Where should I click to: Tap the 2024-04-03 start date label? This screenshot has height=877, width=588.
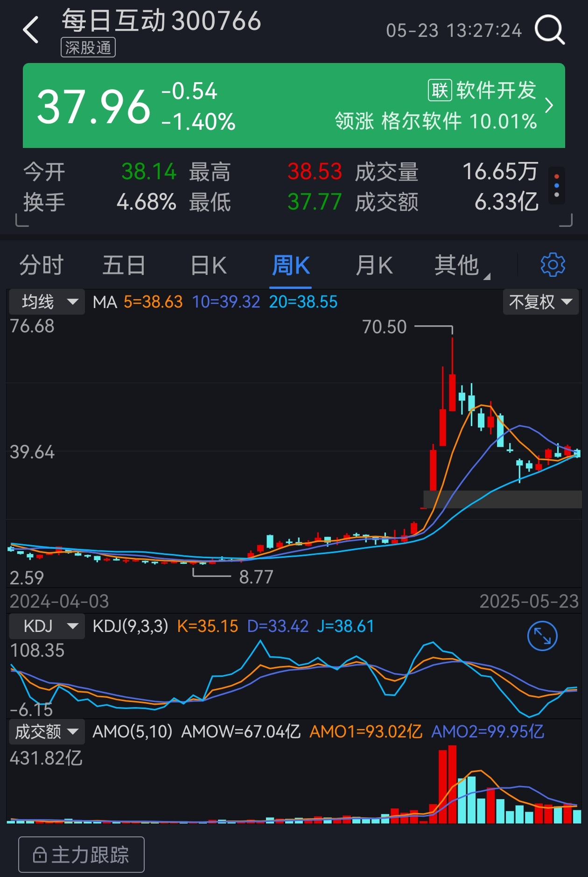[x=59, y=601]
